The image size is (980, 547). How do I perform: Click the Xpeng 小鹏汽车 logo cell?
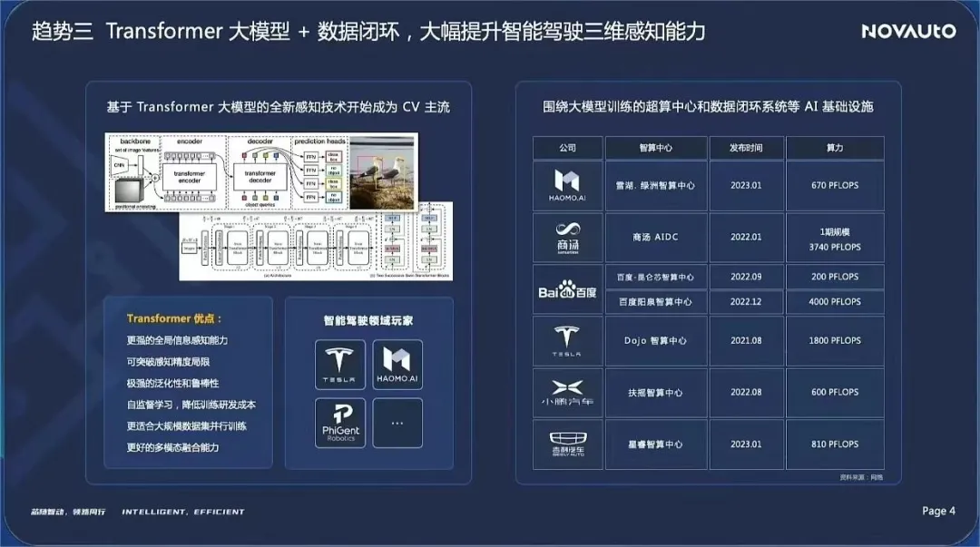pos(567,393)
